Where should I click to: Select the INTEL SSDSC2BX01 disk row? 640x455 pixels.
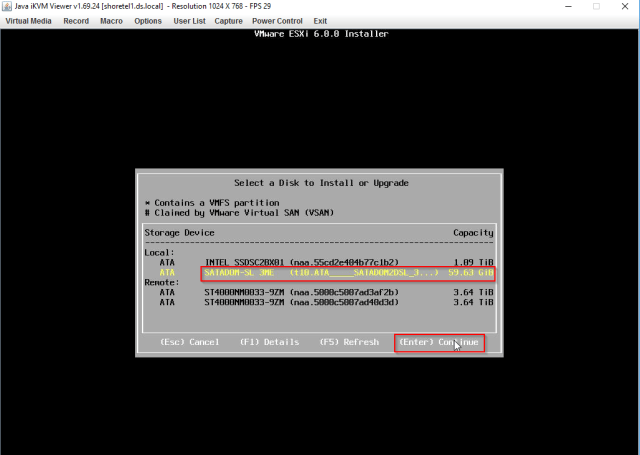[x=318, y=261]
